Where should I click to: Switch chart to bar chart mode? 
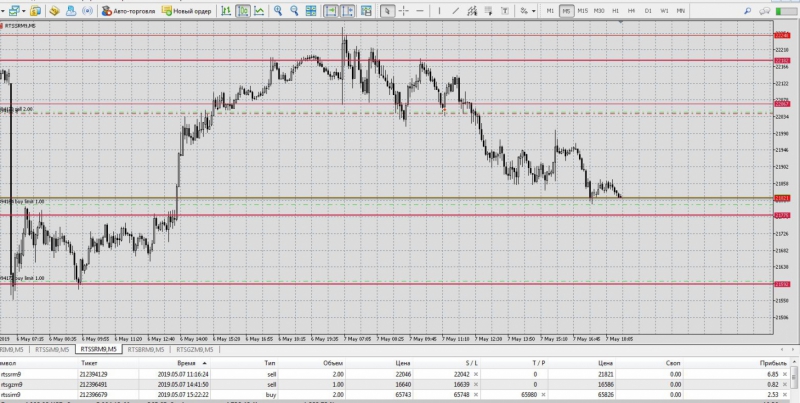click(x=225, y=11)
